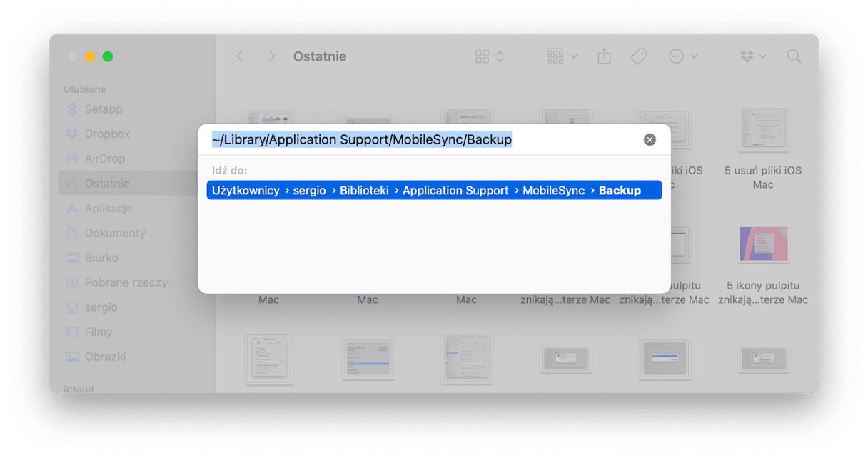Screen dimensions: 868x458
Task: Expand the group-by dropdown
Action: (562, 56)
